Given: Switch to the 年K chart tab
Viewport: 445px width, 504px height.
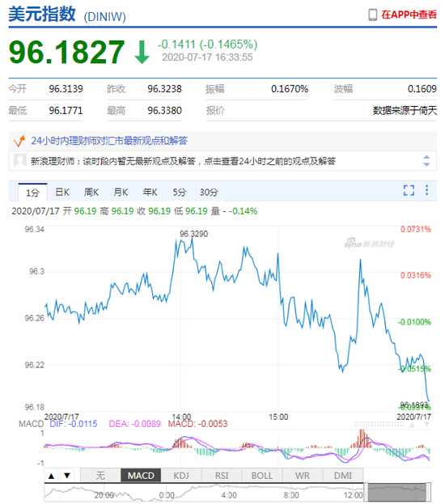Looking at the screenshot, I should pyautogui.click(x=150, y=193).
